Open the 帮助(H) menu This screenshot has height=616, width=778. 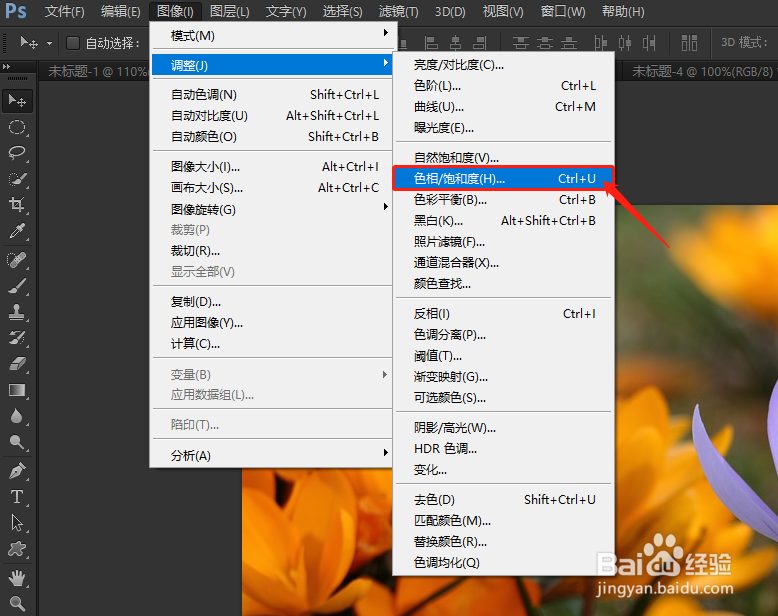click(623, 11)
